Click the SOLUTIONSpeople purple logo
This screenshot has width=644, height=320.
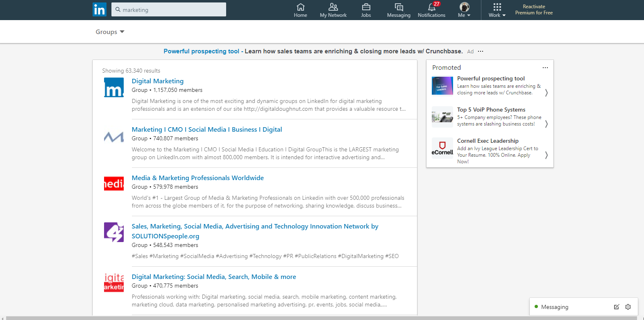(114, 232)
